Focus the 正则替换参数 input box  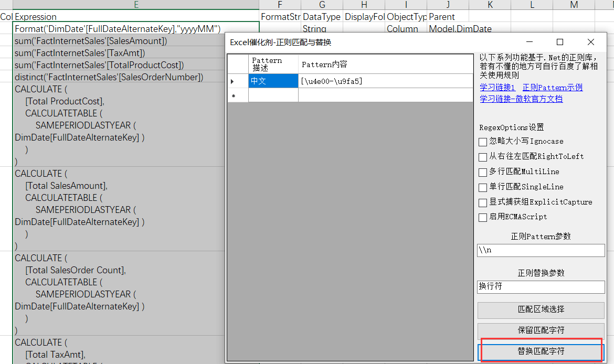click(541, 286)
